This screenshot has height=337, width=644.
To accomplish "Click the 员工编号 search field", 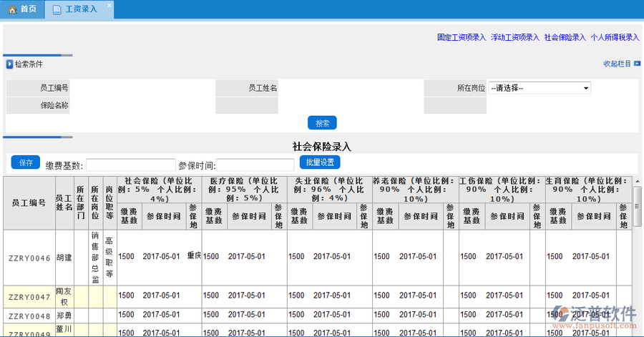I will (142, 88).
